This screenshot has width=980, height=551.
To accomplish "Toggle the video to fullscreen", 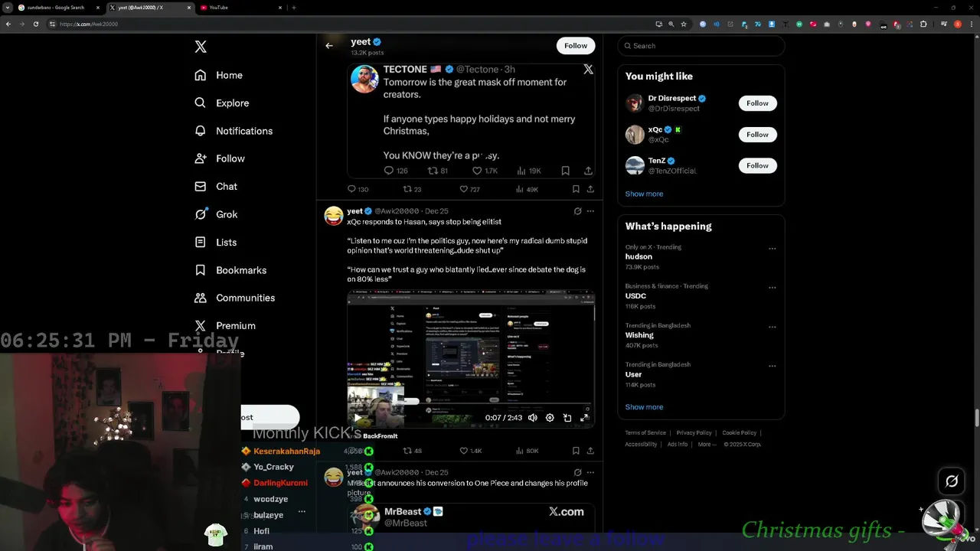I will point(584,418).
